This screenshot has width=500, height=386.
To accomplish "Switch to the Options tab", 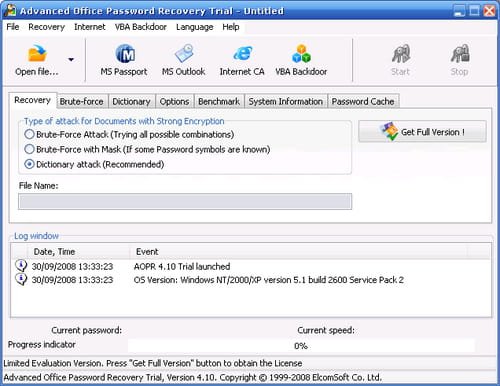I will click(175, 101).
